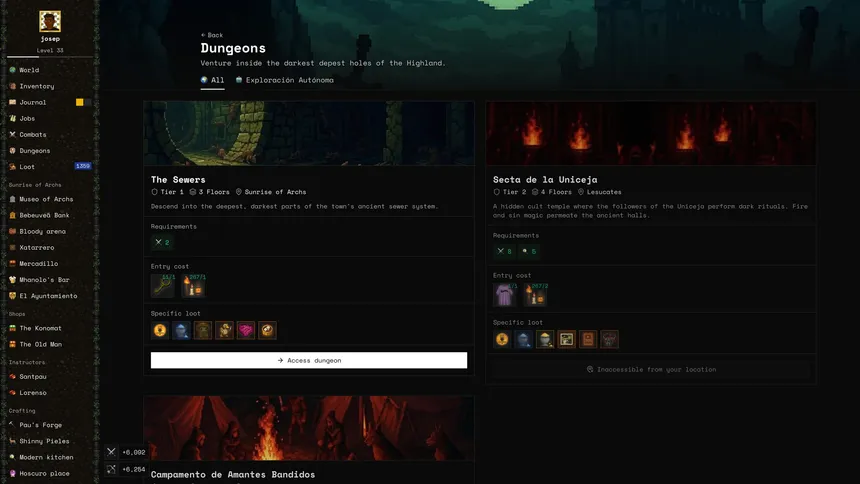Click the purple shirt entry cost item
The image size is (860, 484).
pos(504,295)
